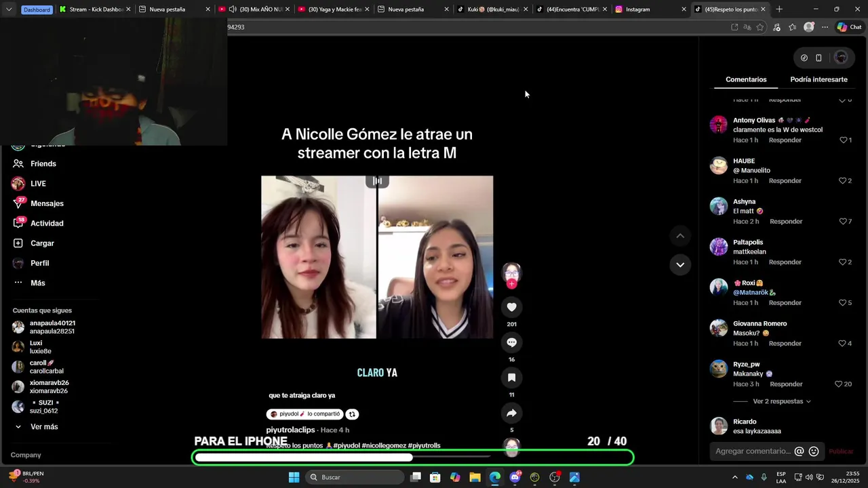The image size is (868, 488).
Task: Open the LIVE sidebar item
Action: 38,184
